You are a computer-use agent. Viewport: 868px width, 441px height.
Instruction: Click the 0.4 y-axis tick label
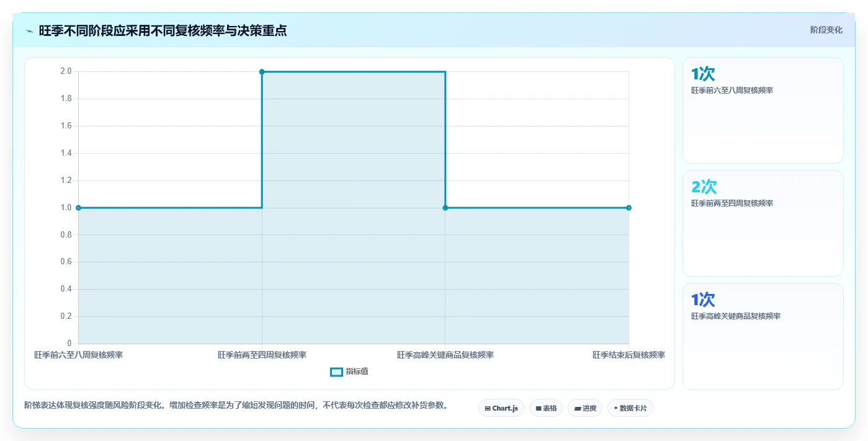pyautogui.click(x=66, y=289)
